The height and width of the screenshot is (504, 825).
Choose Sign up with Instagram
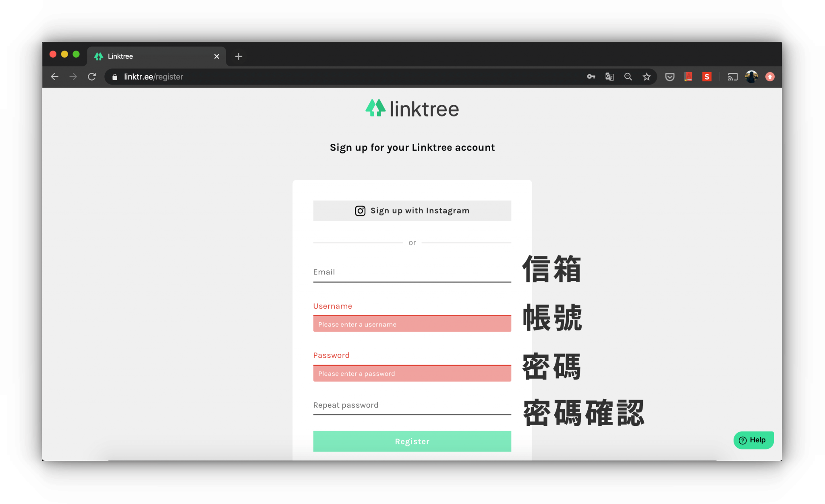coord(412,210)
